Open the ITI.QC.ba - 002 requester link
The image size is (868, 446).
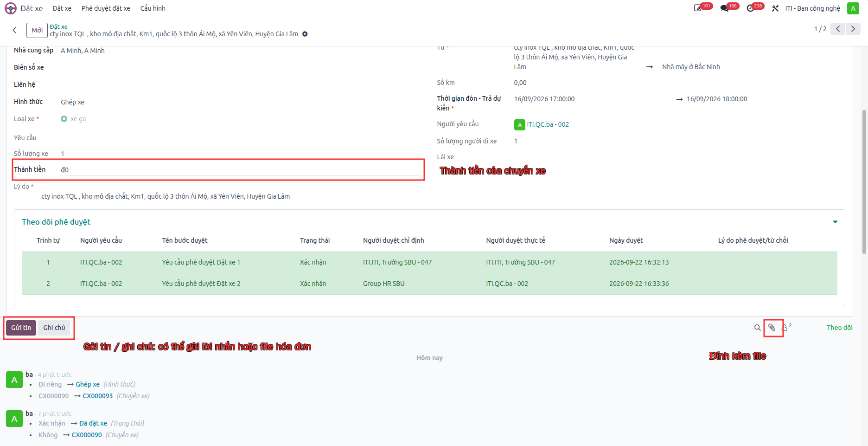(548, 124)
